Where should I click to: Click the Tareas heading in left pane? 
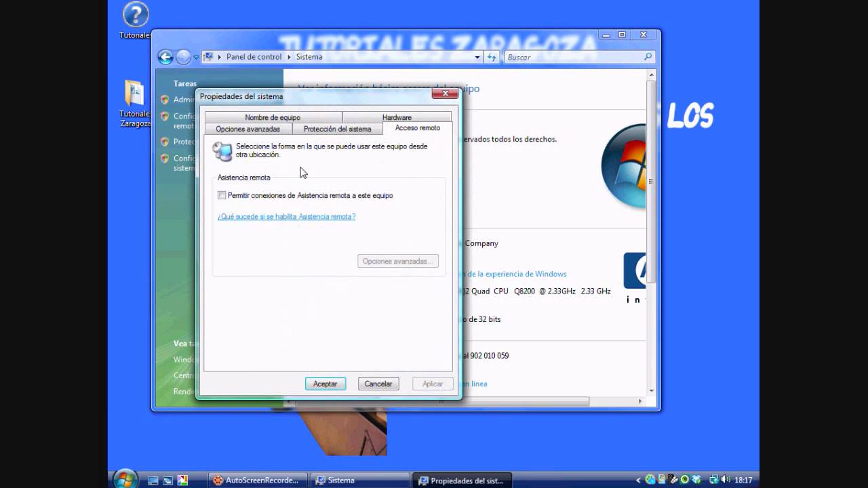pos(184,84)
